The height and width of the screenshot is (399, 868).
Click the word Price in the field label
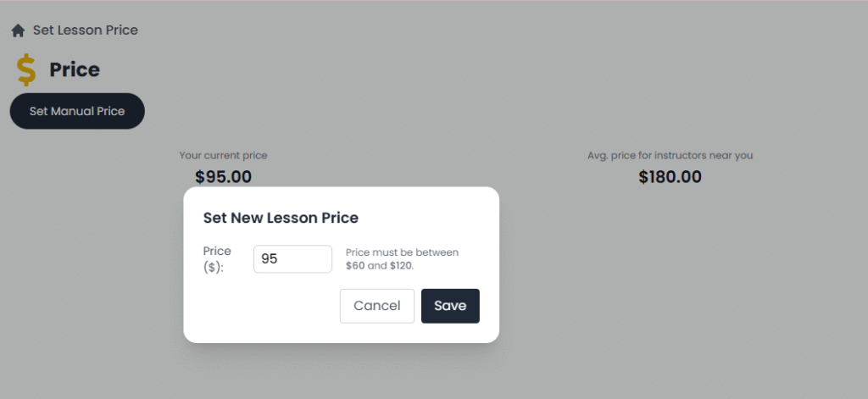[217, 252]
